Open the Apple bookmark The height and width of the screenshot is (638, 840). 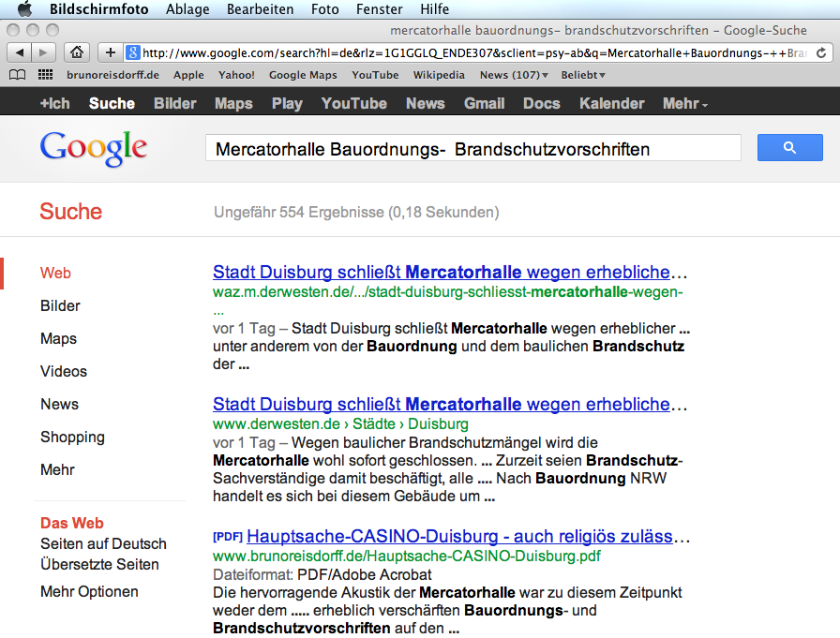[188, 75]
